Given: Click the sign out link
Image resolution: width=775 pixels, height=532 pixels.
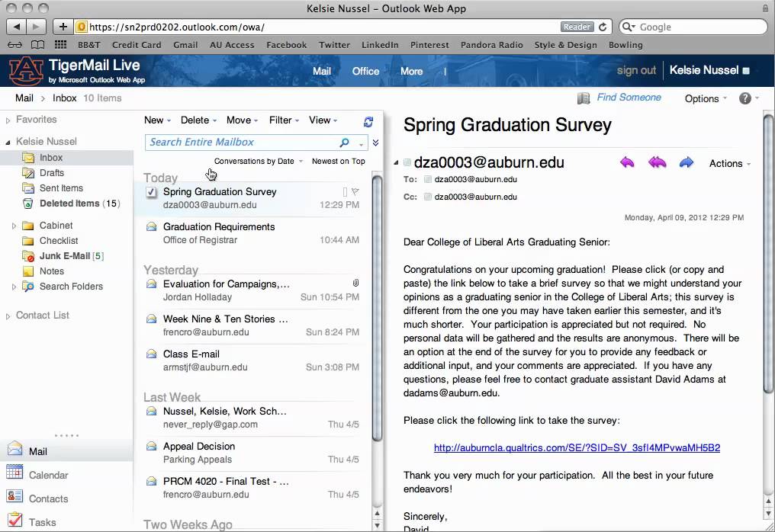Looking at the screenshot, I should 636,70.
